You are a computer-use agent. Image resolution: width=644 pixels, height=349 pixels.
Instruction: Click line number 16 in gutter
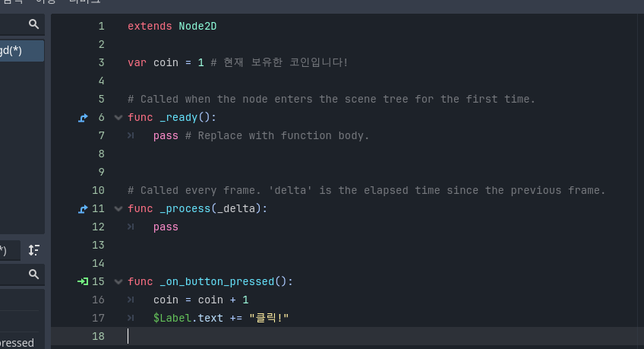[x=98, y=300]
